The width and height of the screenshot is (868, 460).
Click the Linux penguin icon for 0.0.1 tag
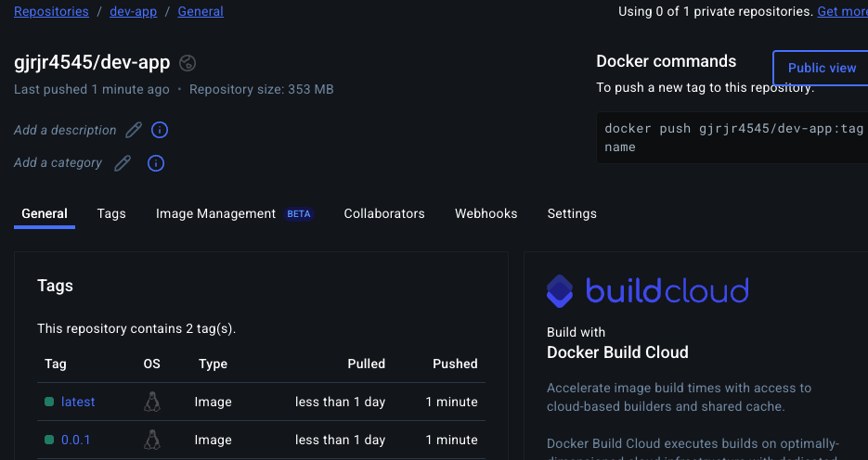(x=152, y=440)
